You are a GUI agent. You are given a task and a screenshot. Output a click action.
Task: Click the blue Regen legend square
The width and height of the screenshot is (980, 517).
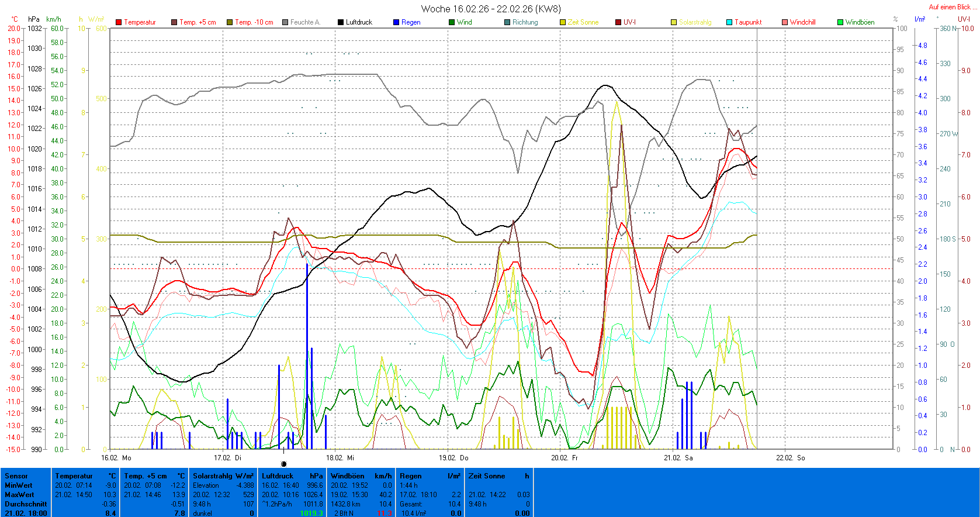pyautogui.click(x=396, y=22)
